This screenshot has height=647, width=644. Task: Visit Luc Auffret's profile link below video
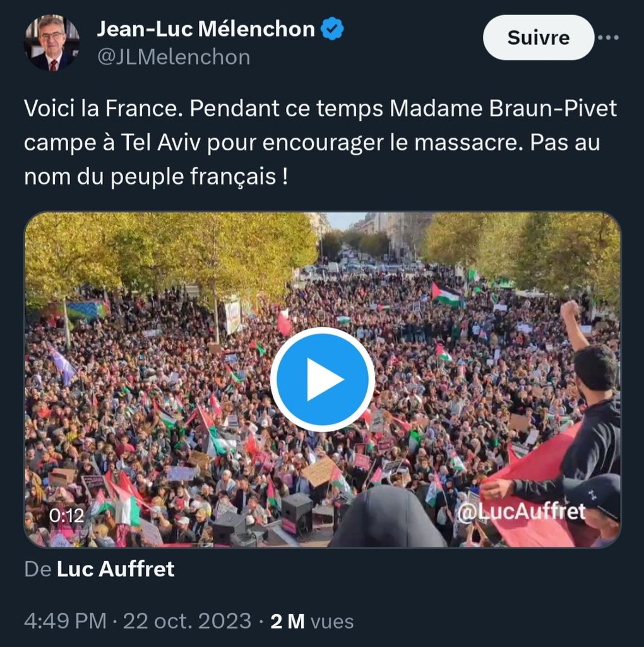(x=116, y=569)
